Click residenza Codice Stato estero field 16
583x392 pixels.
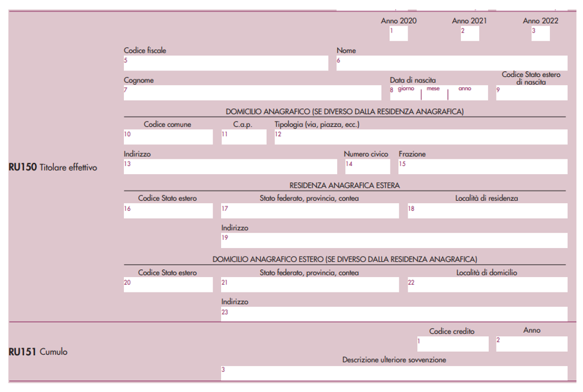pyautogui.click(x=168, y=211)
